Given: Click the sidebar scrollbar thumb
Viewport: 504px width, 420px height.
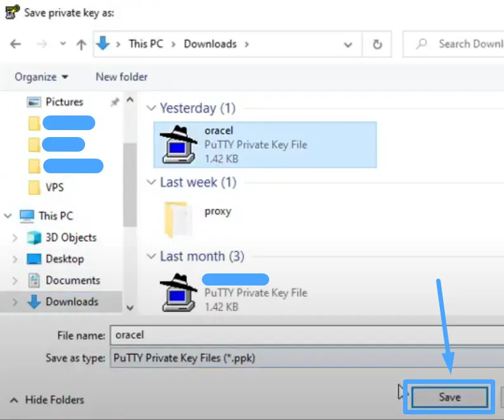Looking at the screenshot, I should [130, 185].
